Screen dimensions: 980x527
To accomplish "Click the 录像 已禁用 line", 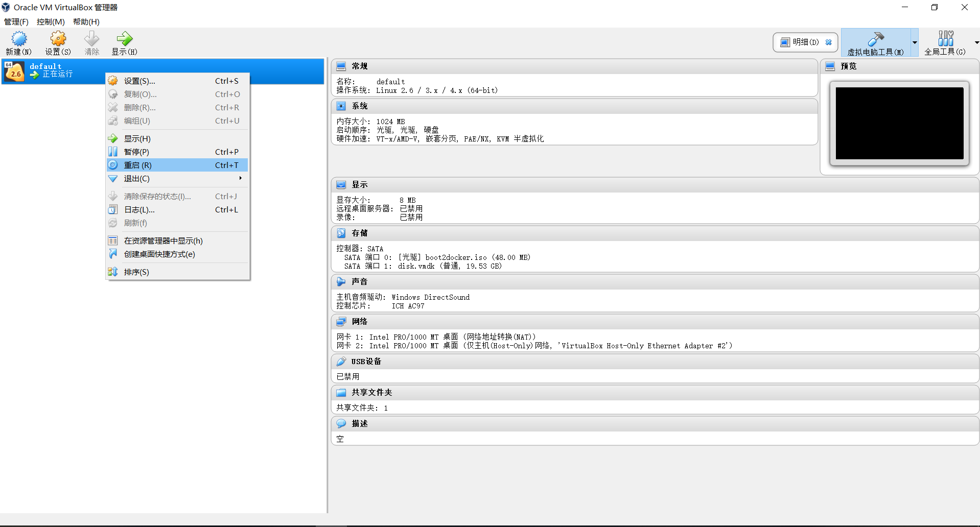I will [x=379, y=218].
